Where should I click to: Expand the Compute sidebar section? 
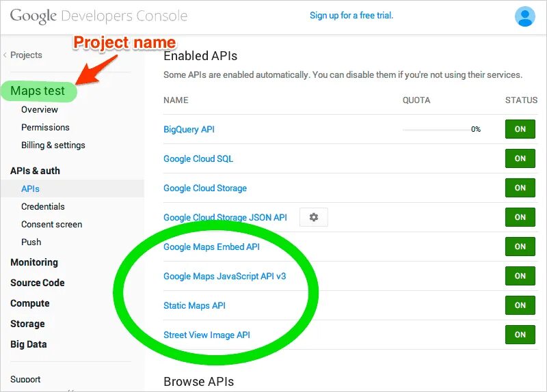click(x=30, y=303)
